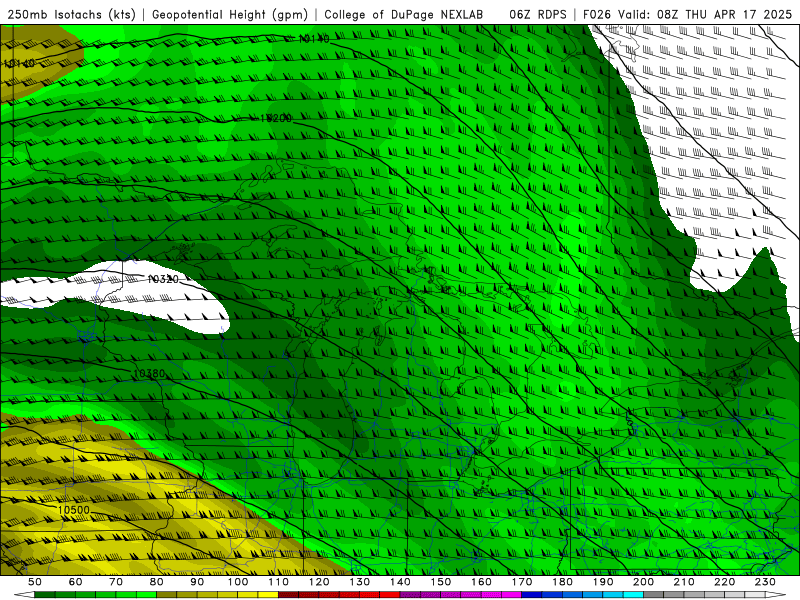
Task: Click the 160 knot legend label
Action: [x=481, y=582]
